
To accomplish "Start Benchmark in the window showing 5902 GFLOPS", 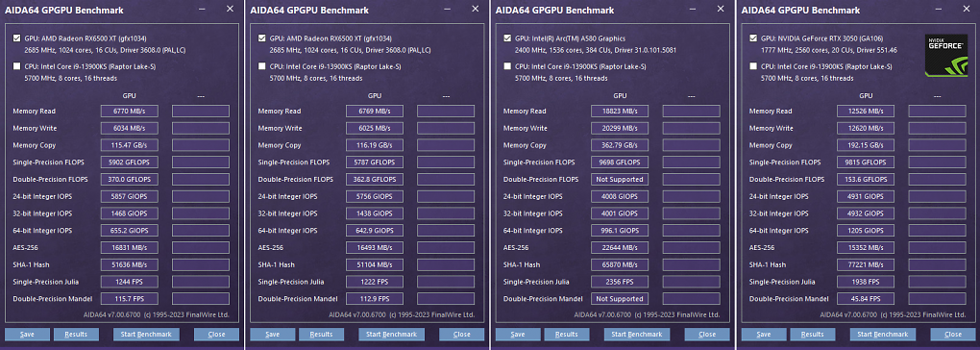I will [146, 335].
